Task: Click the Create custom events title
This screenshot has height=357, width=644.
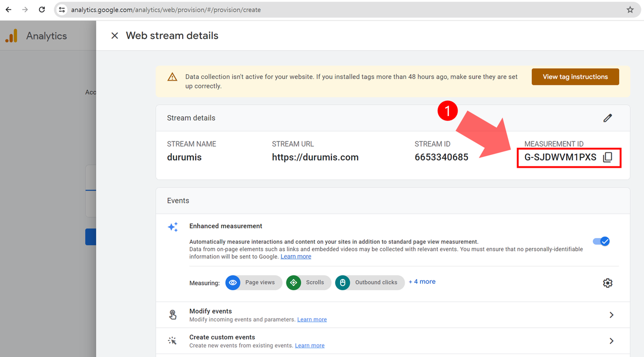Action: click(222, 337)
